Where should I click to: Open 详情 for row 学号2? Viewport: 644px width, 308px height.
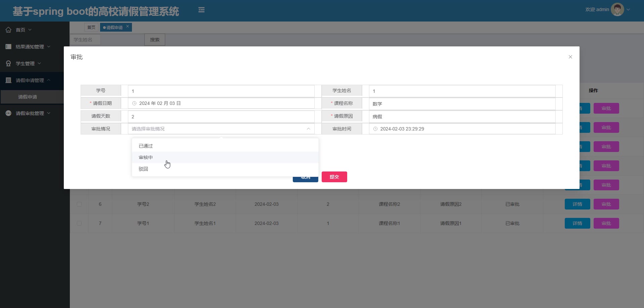[x=577, y=204]
